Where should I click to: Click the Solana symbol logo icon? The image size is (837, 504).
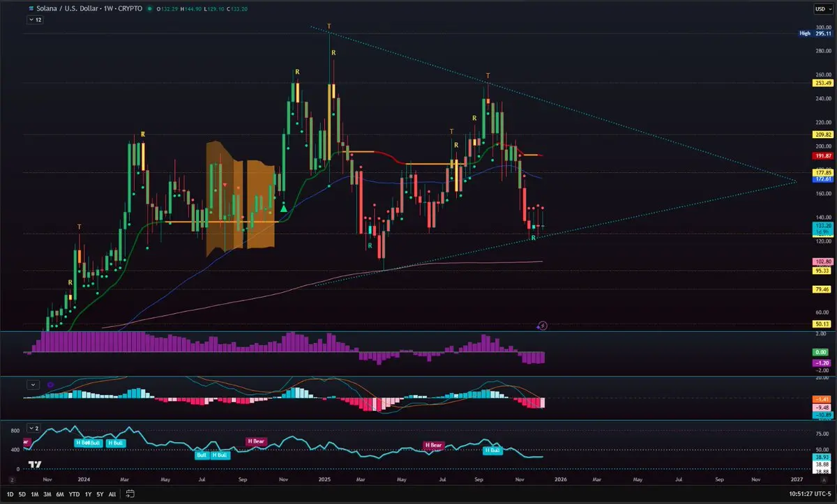click(31, 9)
